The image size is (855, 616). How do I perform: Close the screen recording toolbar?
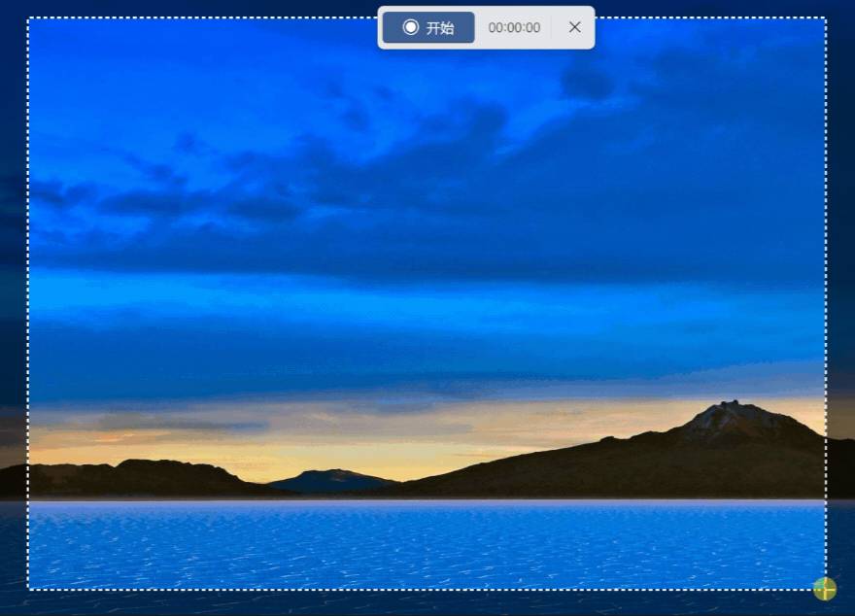[x=575, y=27]
